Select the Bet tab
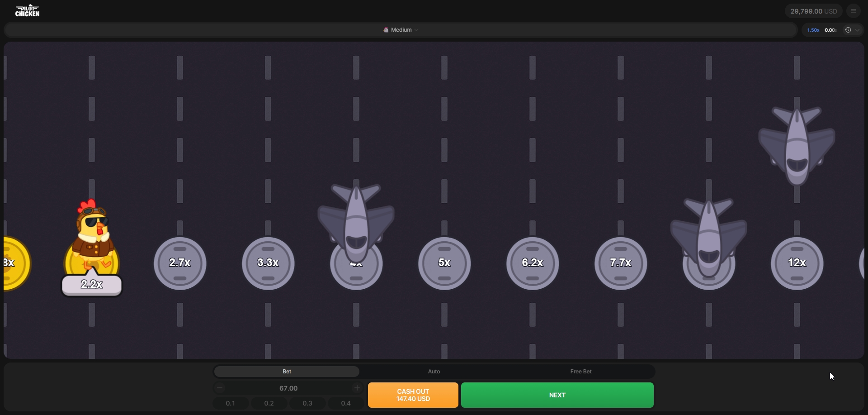868x415 pixels. [x=287, y=372]
